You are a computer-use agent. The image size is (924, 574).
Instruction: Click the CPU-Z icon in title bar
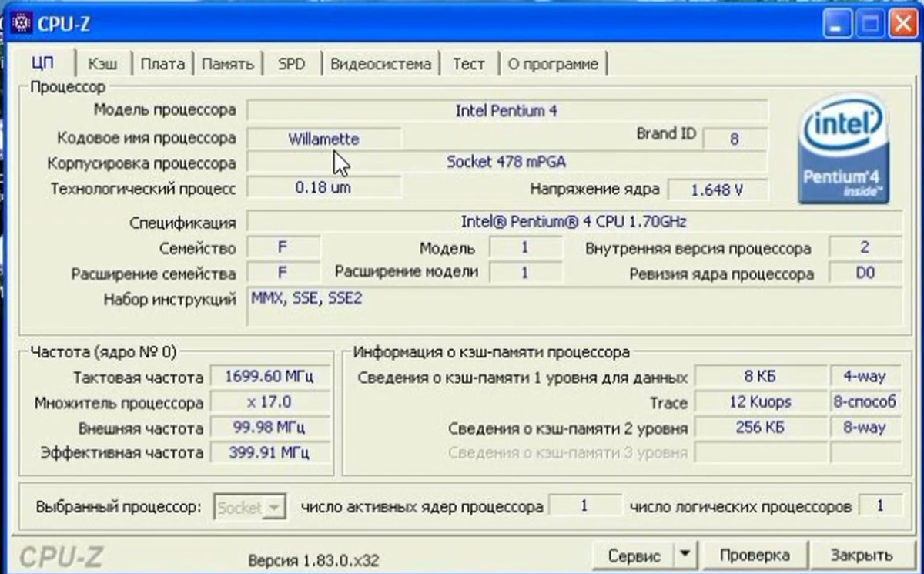point(21,22)
